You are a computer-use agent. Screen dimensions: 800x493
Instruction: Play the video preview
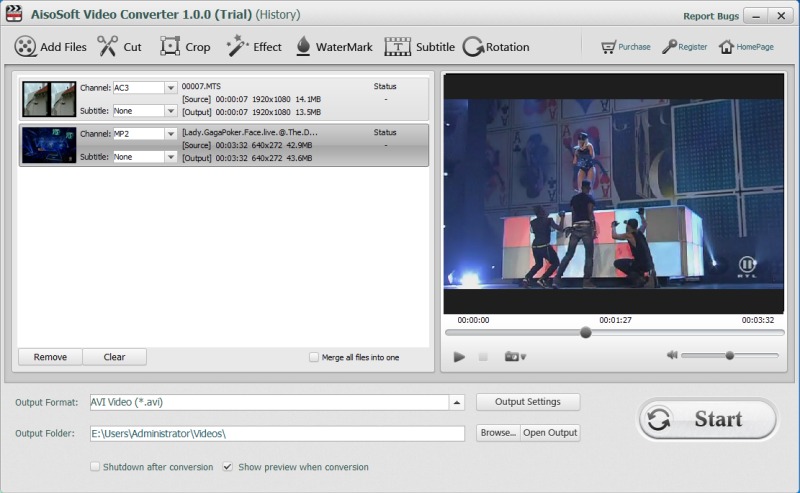tap(459, 356)
